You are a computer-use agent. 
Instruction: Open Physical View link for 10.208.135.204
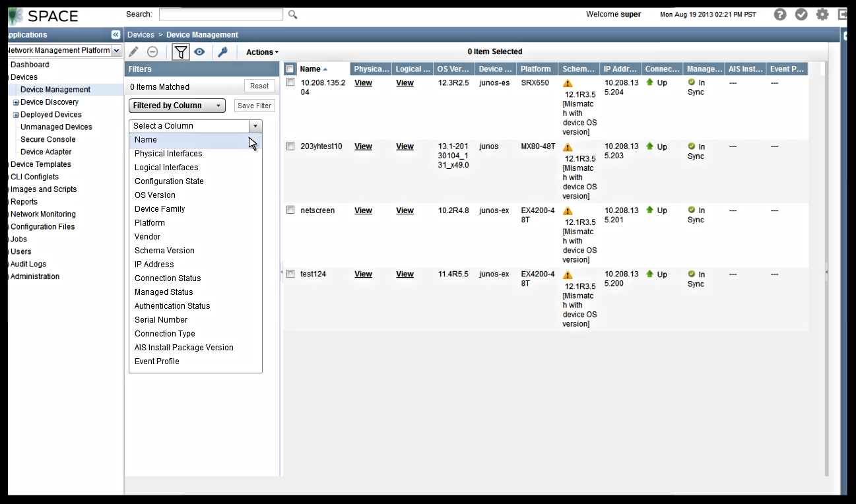coord(363,83)
